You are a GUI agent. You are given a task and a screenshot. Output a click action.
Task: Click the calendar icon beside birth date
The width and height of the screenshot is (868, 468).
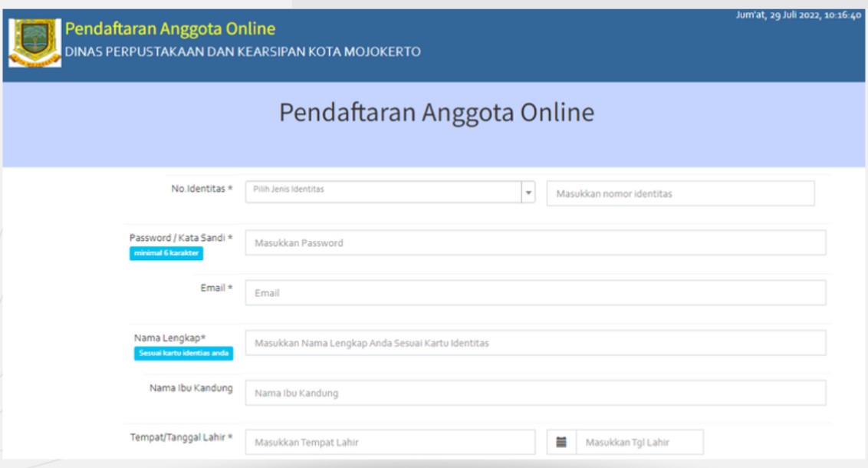coord(561,442)
